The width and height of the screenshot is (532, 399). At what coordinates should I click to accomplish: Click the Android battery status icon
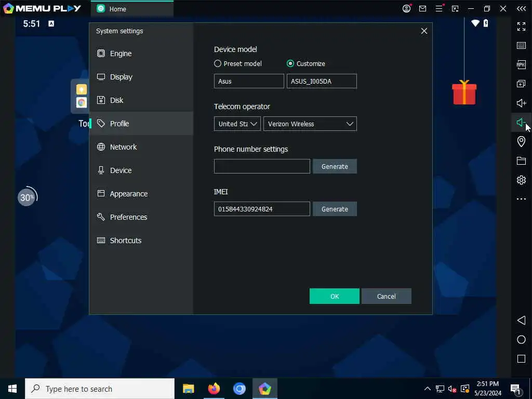tap(486, 23)
